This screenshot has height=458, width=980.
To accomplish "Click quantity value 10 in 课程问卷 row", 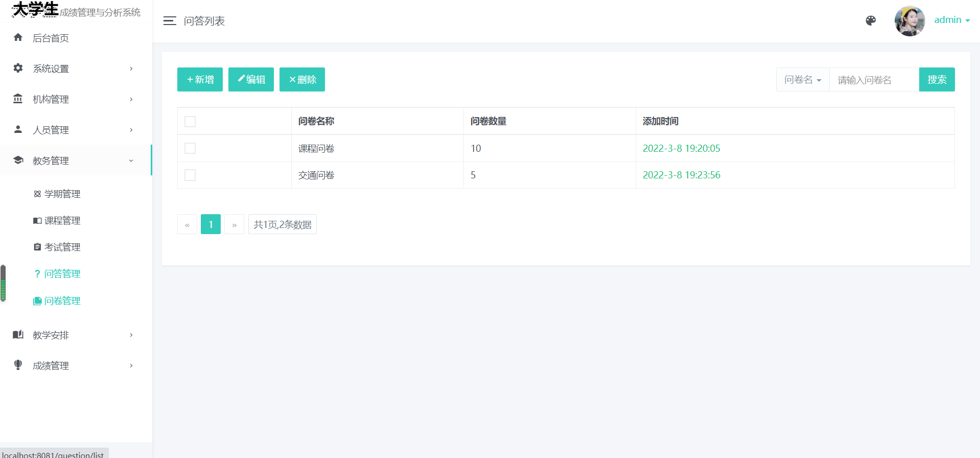I will click(x=476, y=148).
